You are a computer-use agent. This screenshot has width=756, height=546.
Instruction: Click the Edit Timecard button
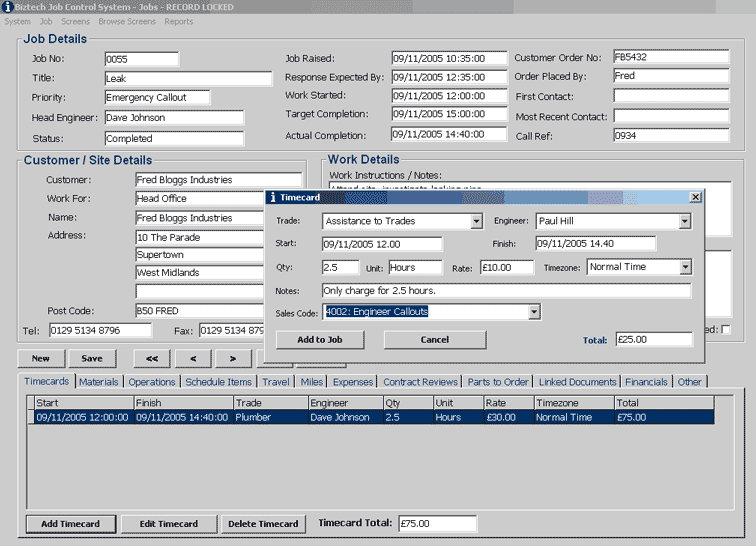point(169,524)
